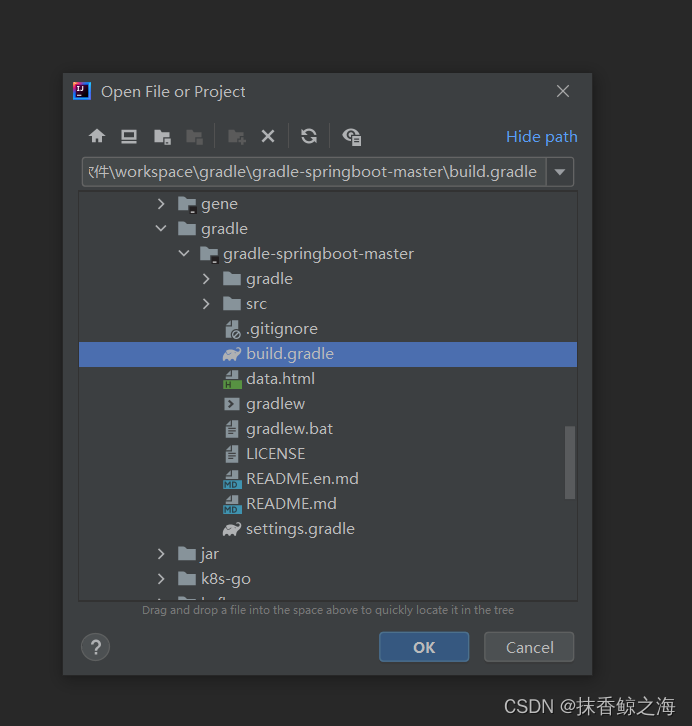This screenshot has width=692, height=726.
Task: Select the LICENSE file
Action: pyautogui.click(x=328, y=454)
